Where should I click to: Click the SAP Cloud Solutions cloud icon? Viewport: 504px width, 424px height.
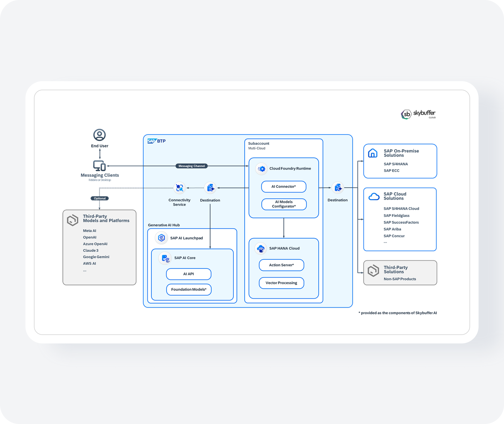pos(374,197)
